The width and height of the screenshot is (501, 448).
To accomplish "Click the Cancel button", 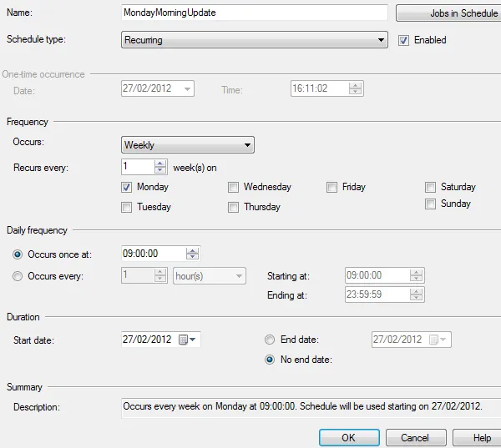I will click(414, 437).
